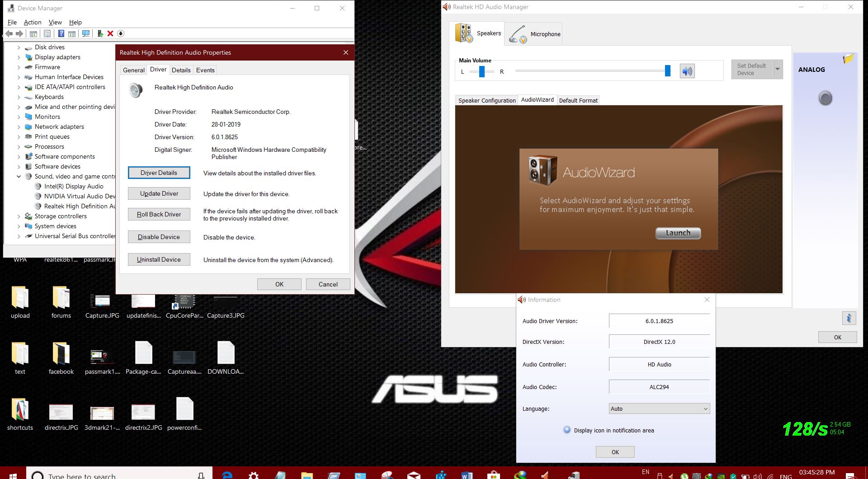Click the Update Driver button
The image size is (868, 479).
(159, 193)
